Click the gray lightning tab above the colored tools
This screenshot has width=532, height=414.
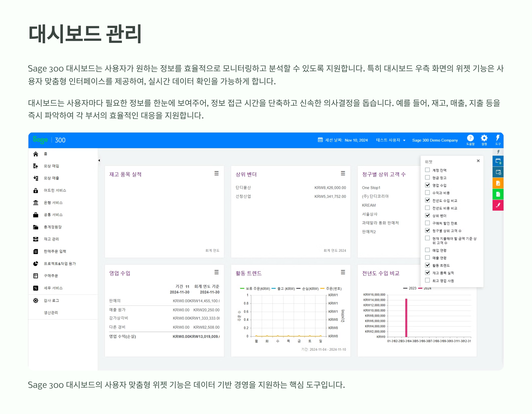[x=498, y=152]
